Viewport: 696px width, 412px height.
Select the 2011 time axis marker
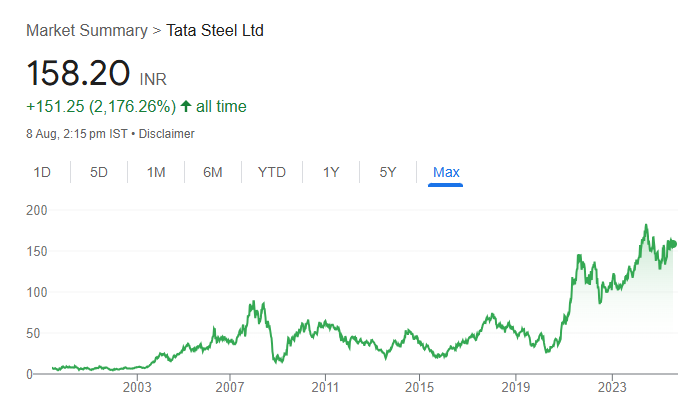325,386
